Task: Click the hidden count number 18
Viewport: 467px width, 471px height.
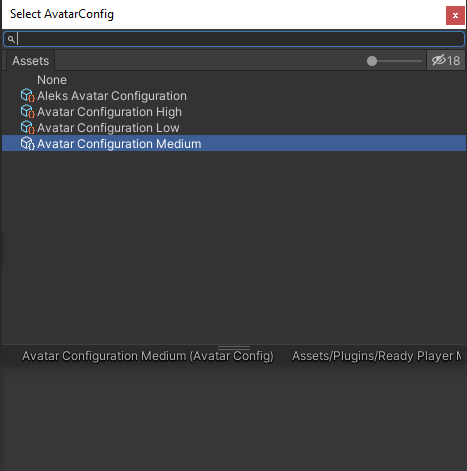Action: coord(453,61)
